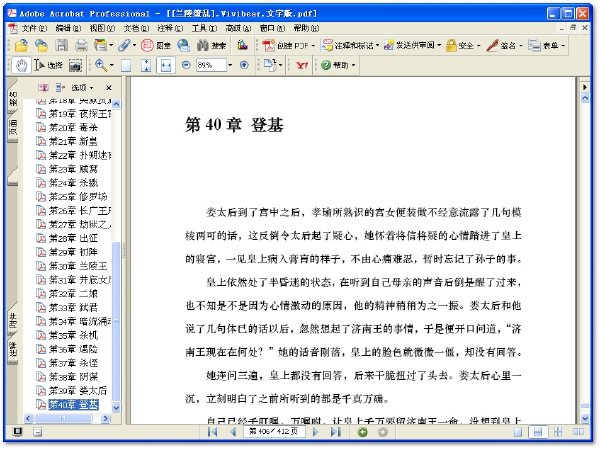Click the red stamp 图章 icon
The height and width of the screenshot is (449, 600).
coord(147,46)
